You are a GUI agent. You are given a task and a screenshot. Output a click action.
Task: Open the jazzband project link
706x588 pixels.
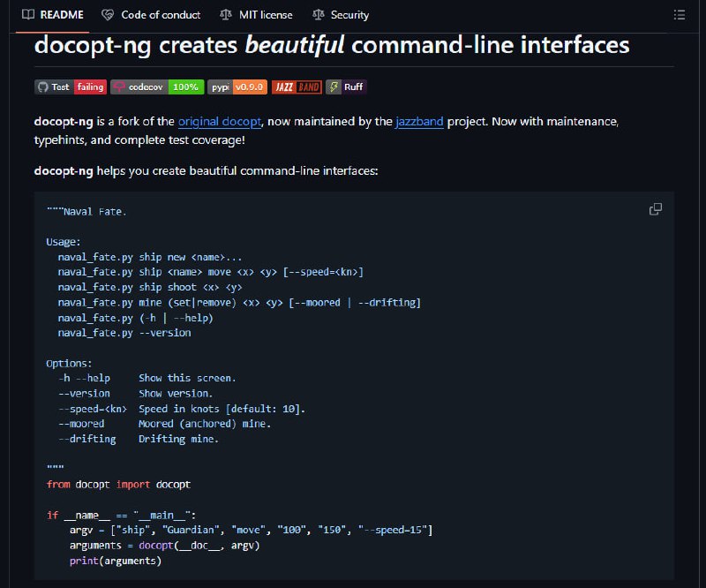pyautogui.click(x=419, y=122)
